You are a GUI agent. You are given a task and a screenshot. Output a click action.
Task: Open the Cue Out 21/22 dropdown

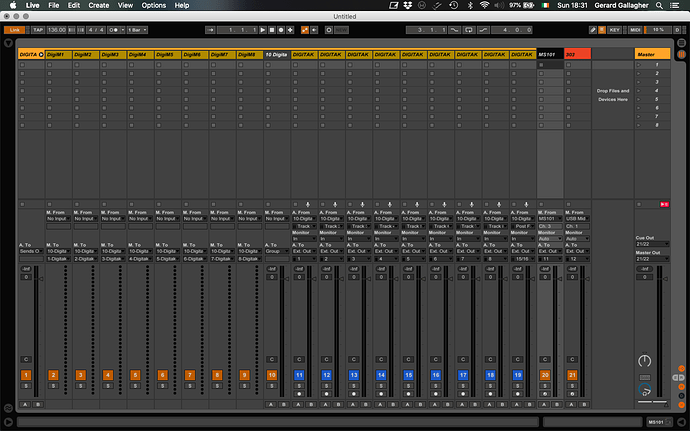[x=652, y=244]
